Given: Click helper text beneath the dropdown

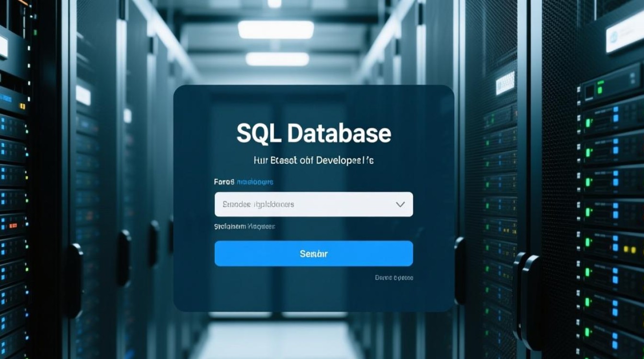Looking at the screenshot, I should (x=244, y=226).
